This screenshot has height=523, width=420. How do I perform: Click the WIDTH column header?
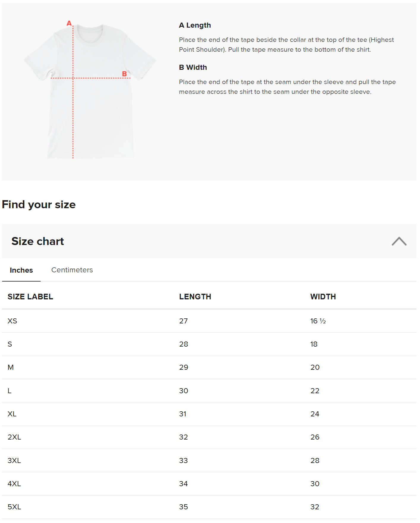point(323,297)
